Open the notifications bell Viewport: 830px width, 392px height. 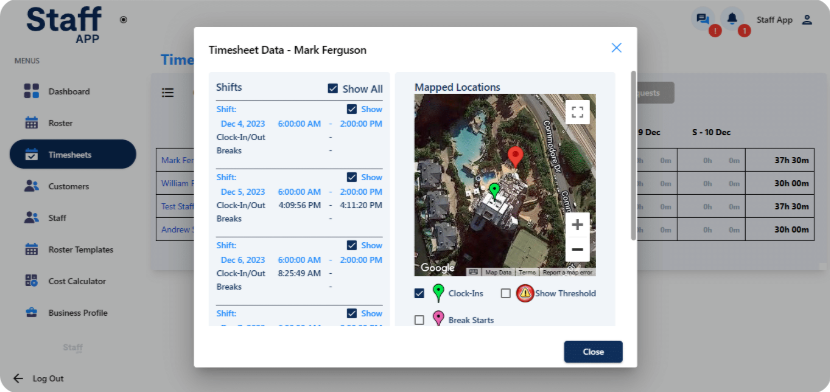pyautogui.click(x=732, y=20)
